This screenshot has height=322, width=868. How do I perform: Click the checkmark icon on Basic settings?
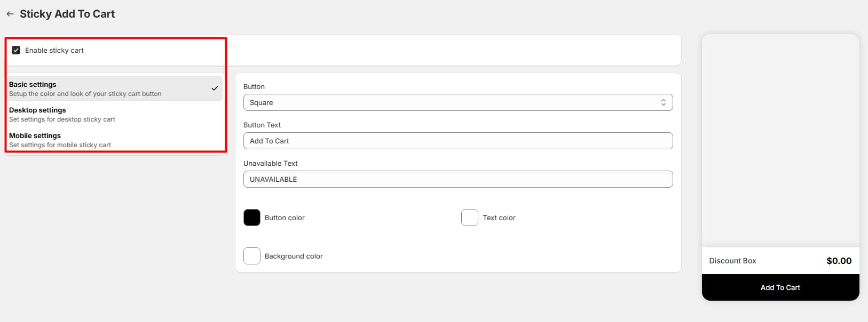pyautogui.click(x=215, y=88)
